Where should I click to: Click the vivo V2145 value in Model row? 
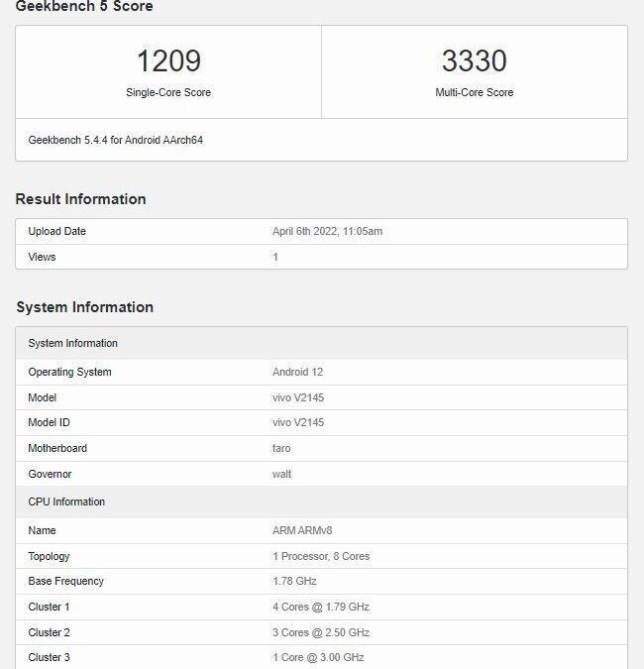point(298,397)
